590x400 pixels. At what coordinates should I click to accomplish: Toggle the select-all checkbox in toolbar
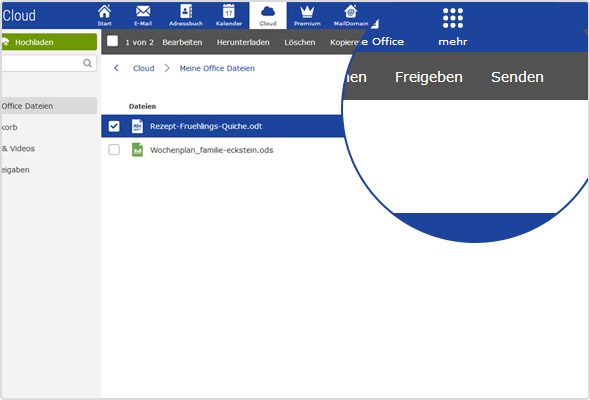click(x=113, y=41)
